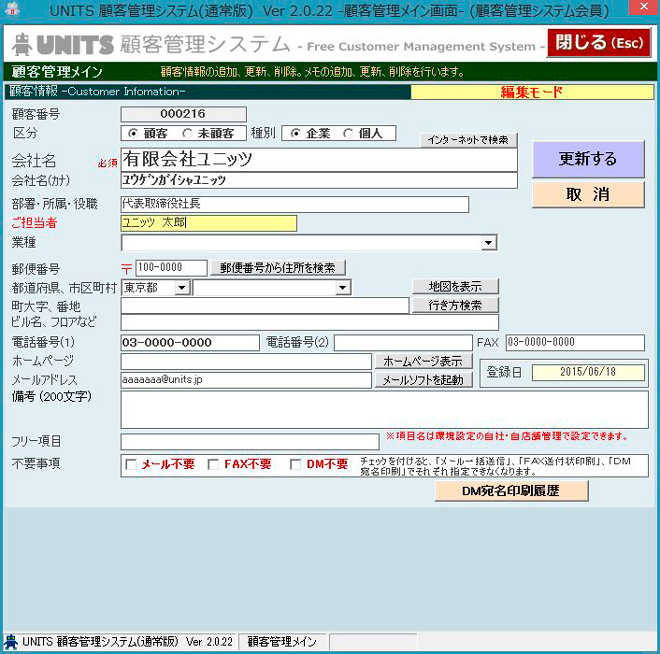Click the 登録日 field 2015/06/18

click(x=588, y=372)
